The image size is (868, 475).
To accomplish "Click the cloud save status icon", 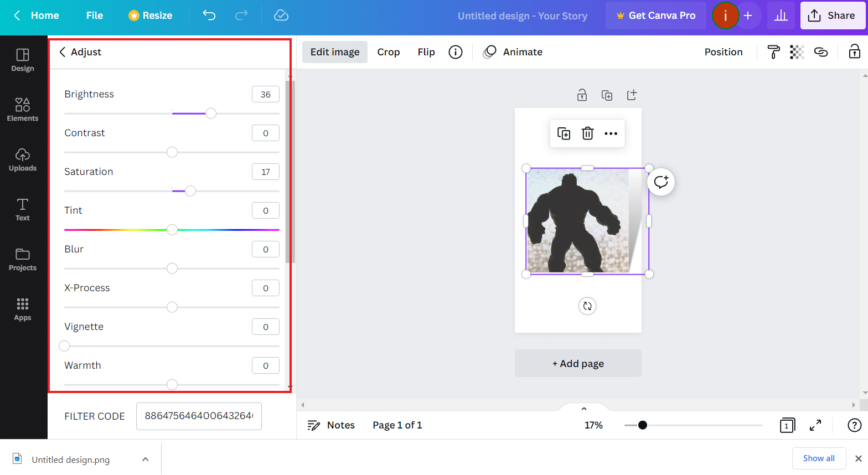I will [281, 16].
